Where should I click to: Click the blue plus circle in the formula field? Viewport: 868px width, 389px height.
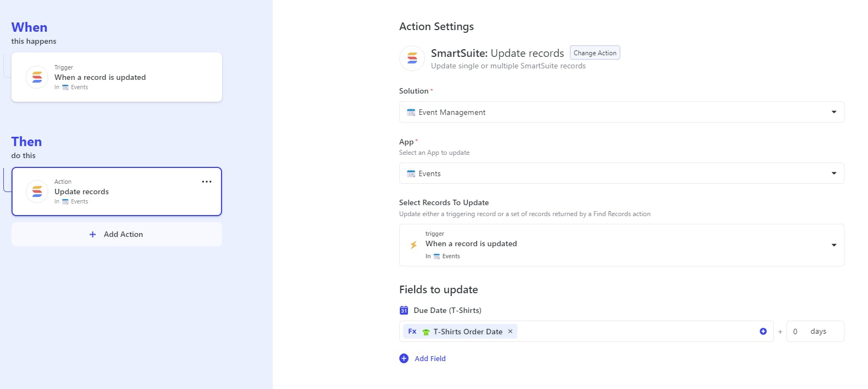[763, 332]
